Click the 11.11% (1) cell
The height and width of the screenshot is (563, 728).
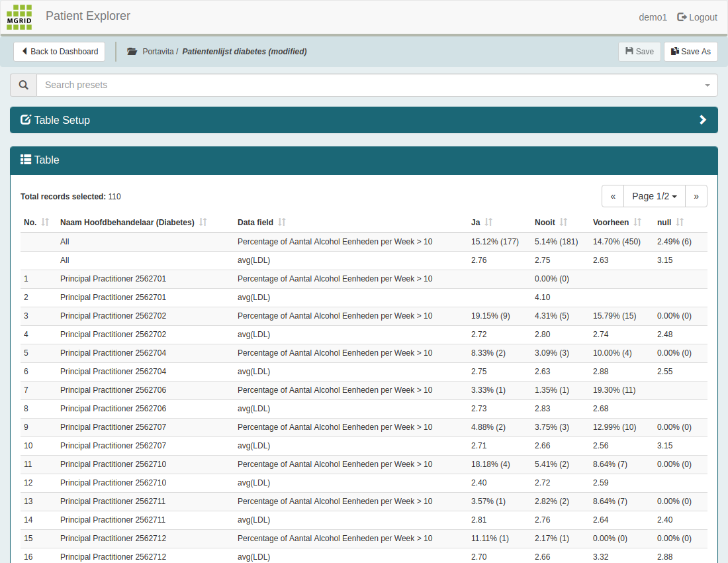pos(490,539)
